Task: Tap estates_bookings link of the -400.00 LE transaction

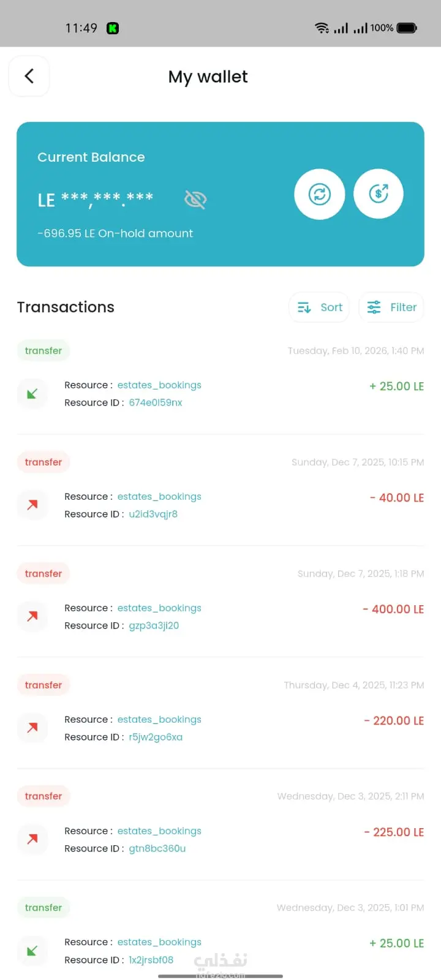Action: tap(159, 608)
